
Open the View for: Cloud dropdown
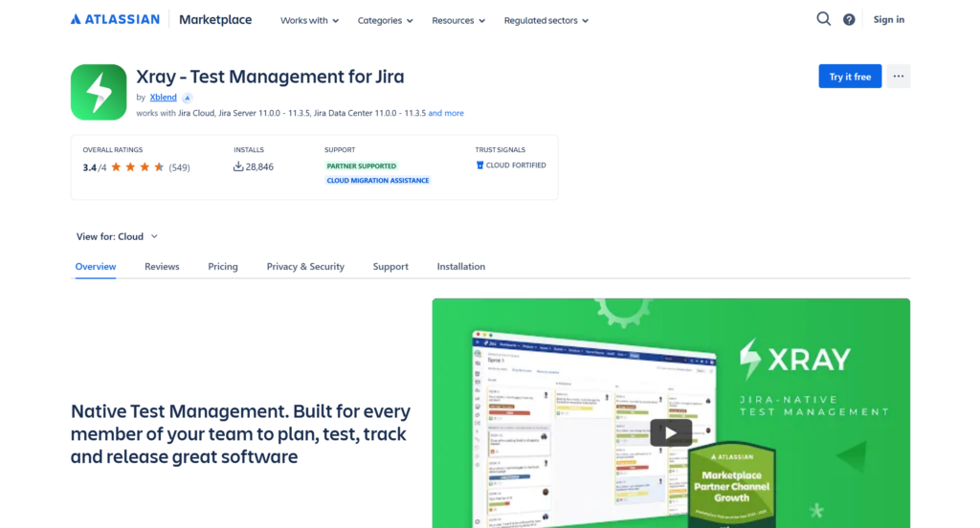(x=117, y=236)
